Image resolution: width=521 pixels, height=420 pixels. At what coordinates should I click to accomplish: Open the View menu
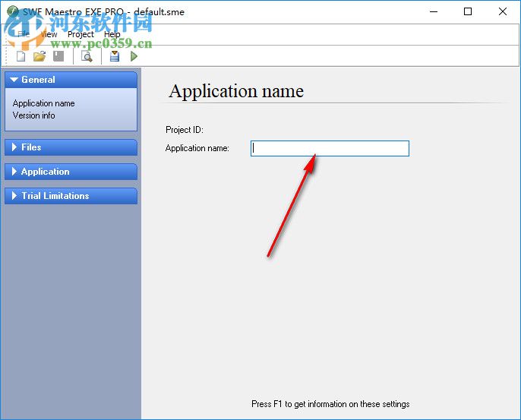(49, 34)
